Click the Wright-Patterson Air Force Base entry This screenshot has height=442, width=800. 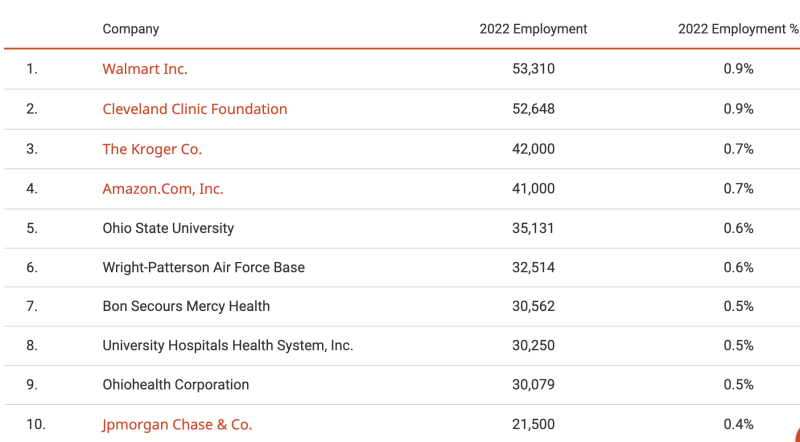204,267
